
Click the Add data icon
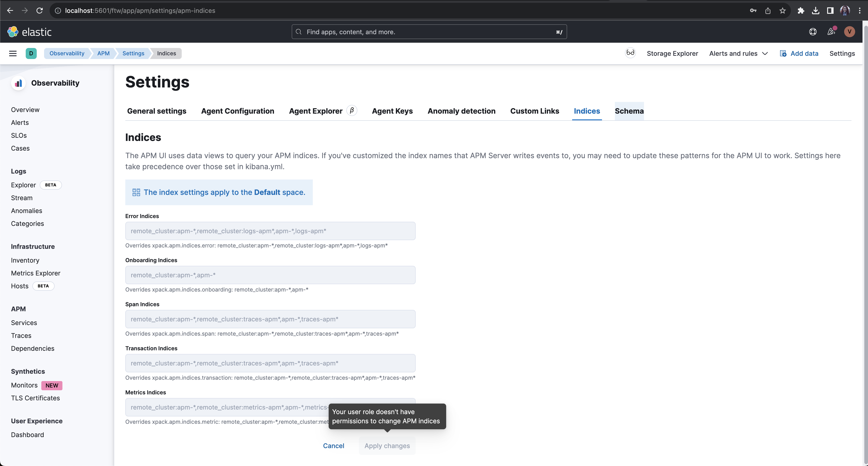[783, 53]
